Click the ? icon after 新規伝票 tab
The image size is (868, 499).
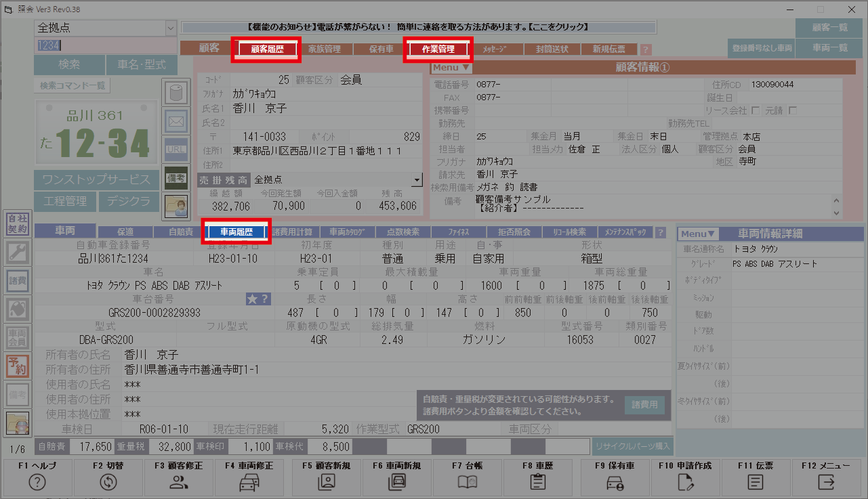(x=645, y=49)
